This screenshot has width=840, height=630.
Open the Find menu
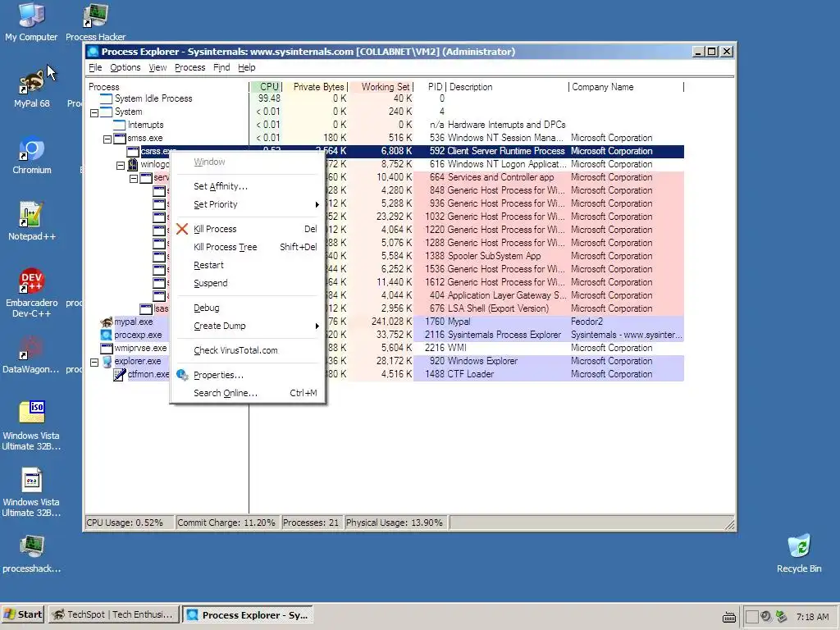(221, 67)
